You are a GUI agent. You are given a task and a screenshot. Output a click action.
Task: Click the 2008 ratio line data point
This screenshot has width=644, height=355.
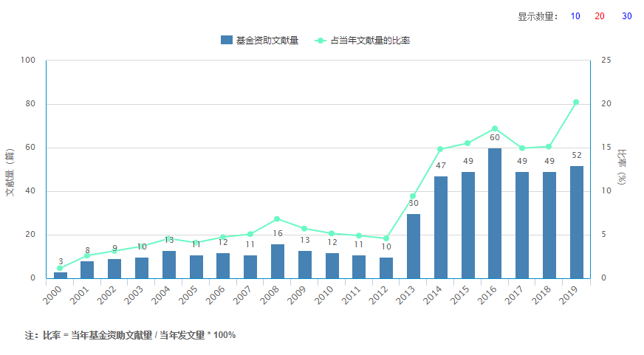pyautogui.click(x=277, y=219)
